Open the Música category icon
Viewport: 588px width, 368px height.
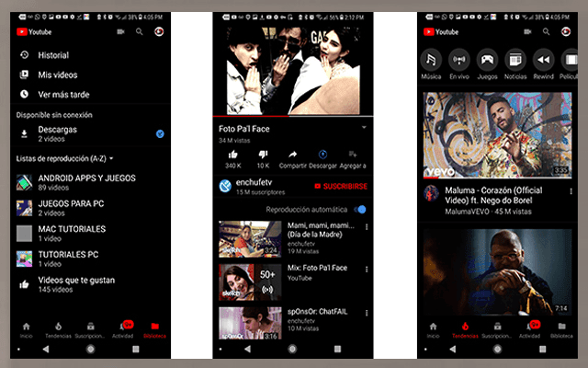click(431, 60)
